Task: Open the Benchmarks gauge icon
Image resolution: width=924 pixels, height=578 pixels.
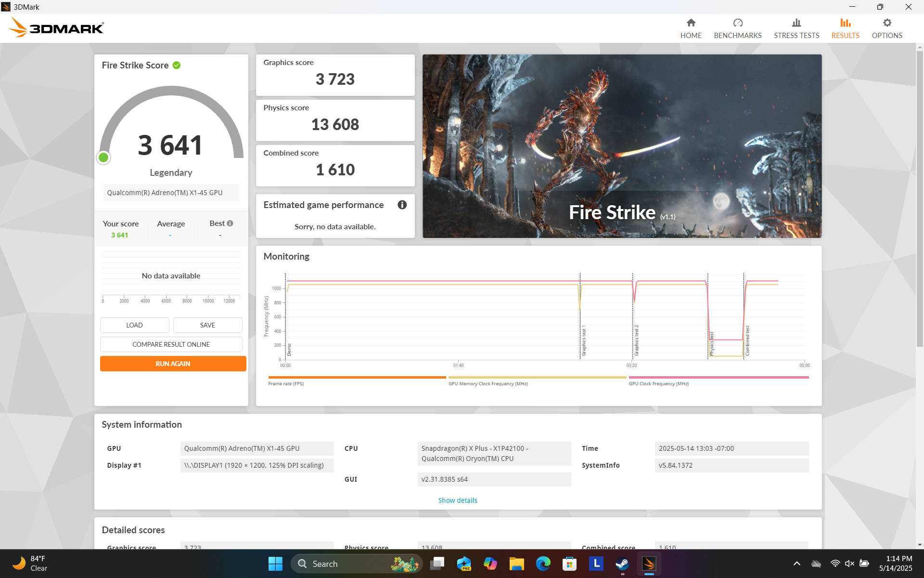Action: [737, 23]
